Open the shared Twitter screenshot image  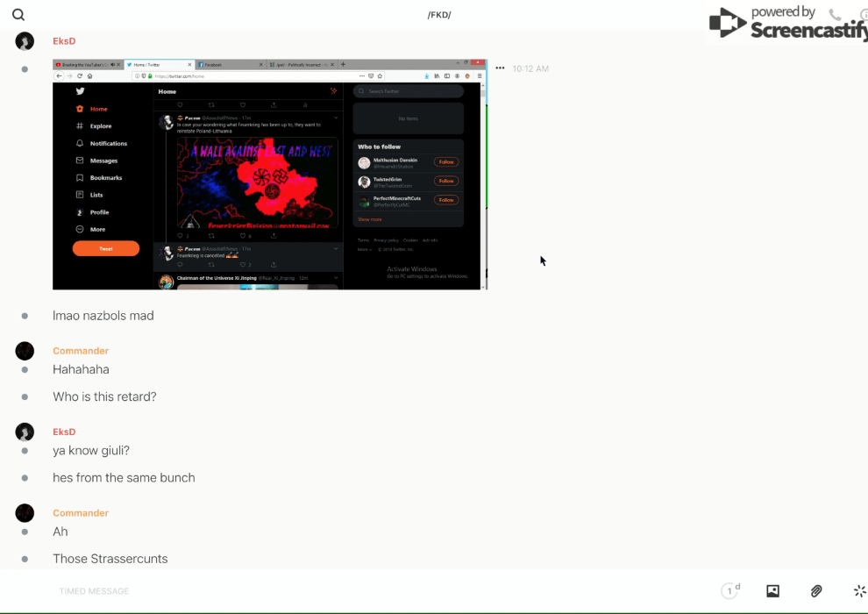[269, 175]
